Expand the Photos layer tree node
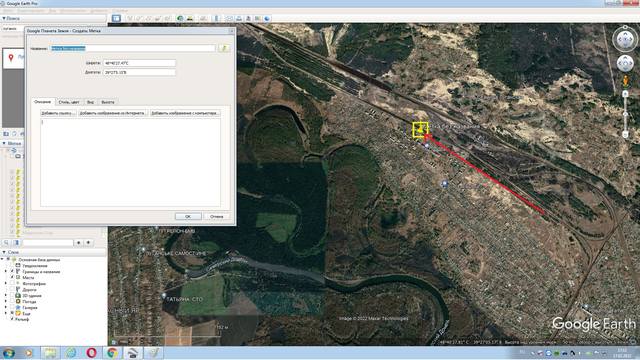Screen dimensions: 640x360 6,283
